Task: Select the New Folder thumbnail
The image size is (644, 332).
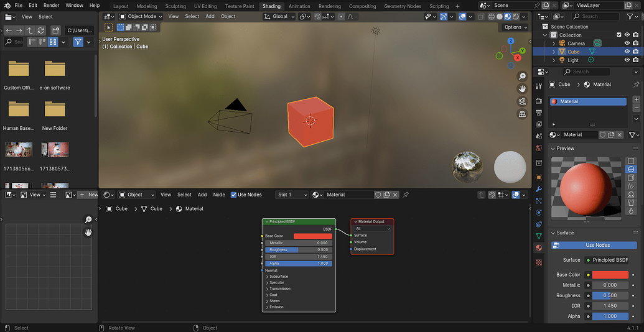Action: 55,114
